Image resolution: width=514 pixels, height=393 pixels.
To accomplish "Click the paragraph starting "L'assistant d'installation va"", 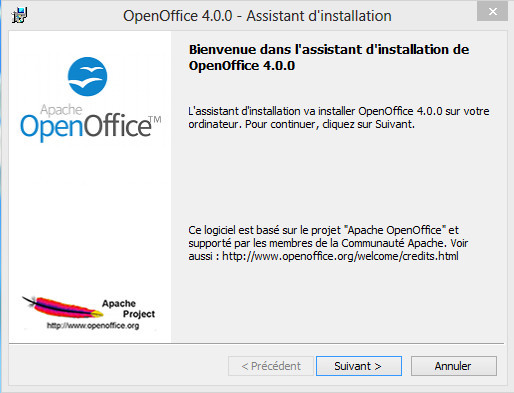I will 339,117.
